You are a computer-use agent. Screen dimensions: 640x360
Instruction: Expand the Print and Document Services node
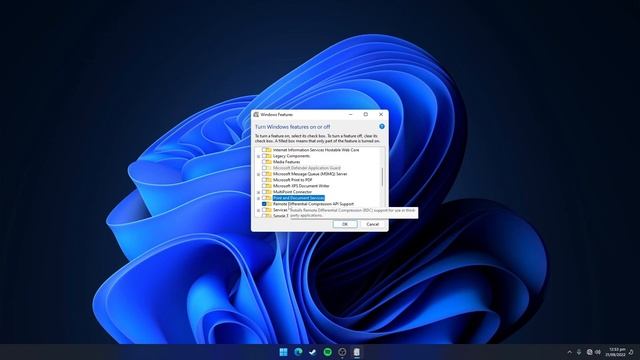(258, 198)
